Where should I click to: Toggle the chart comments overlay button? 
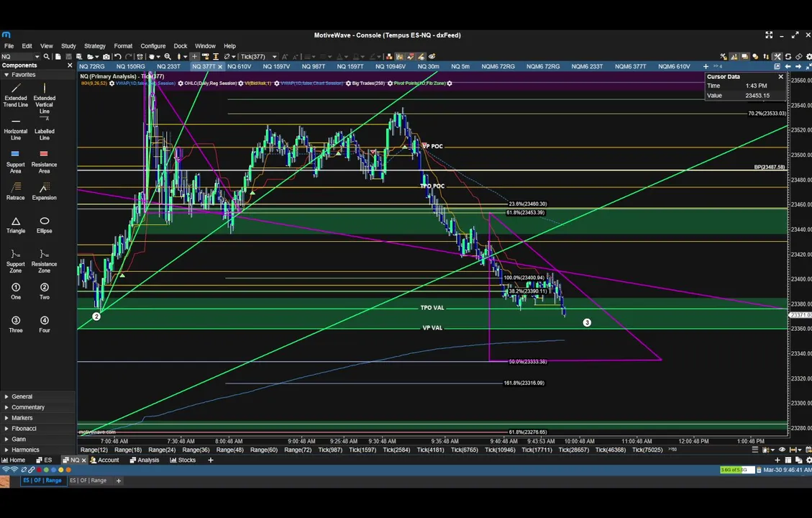[x=744, y=56]
